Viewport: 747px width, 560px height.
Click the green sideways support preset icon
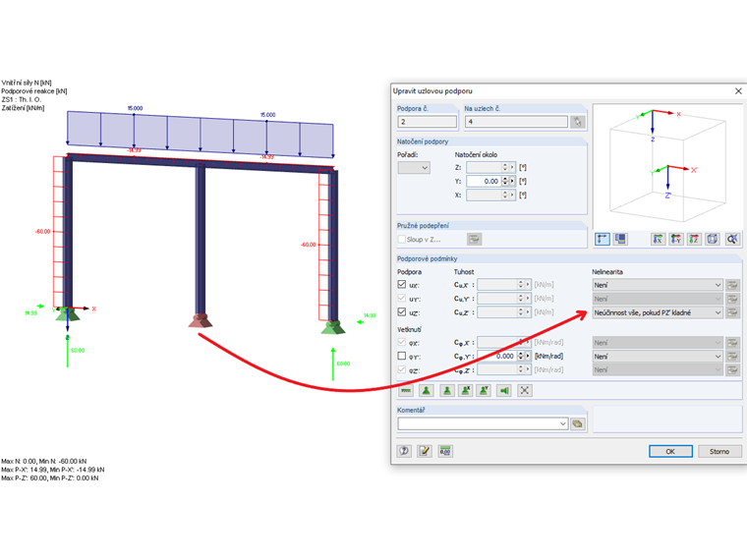coord(504,390)
